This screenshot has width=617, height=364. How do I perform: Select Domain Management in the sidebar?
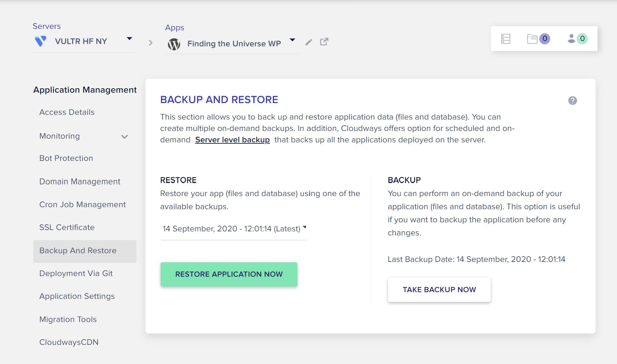[80, 181]
